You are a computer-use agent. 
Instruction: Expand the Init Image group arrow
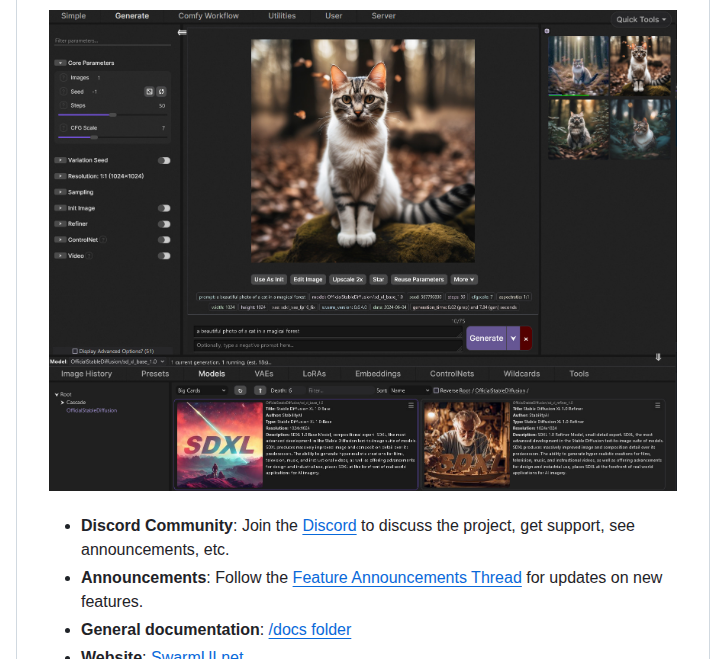(60, 208)
